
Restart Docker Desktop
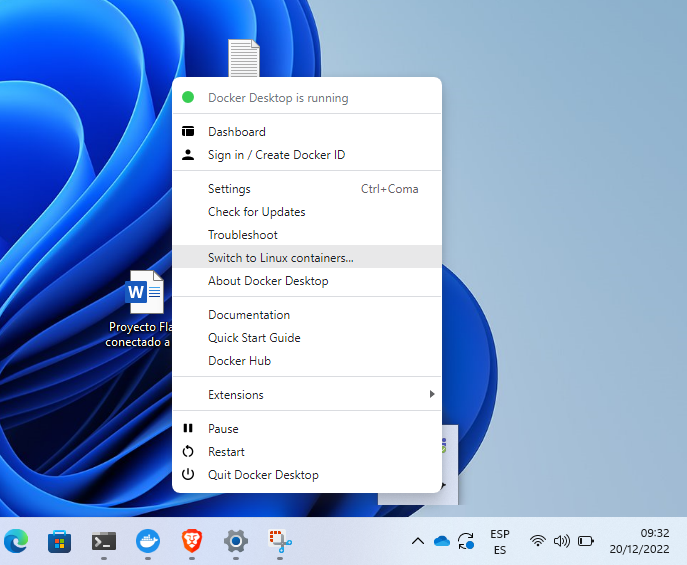[x=307, y=452]
